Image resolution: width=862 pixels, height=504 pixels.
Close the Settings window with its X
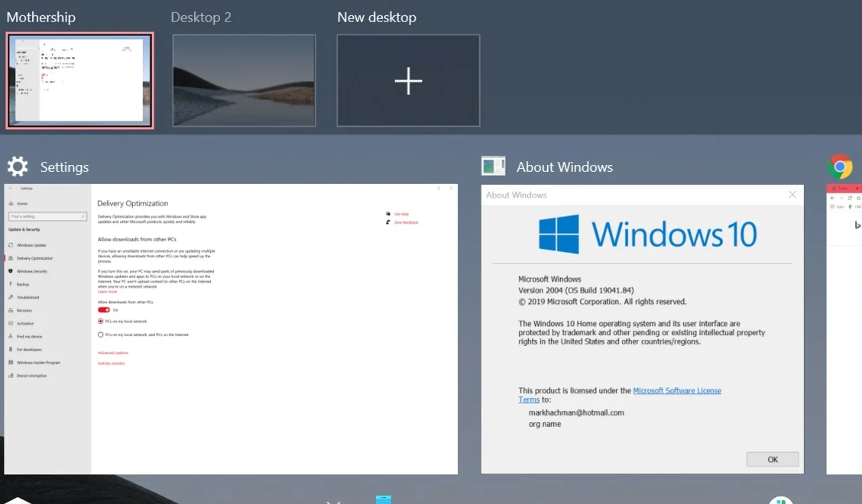(x=451, y=189)
